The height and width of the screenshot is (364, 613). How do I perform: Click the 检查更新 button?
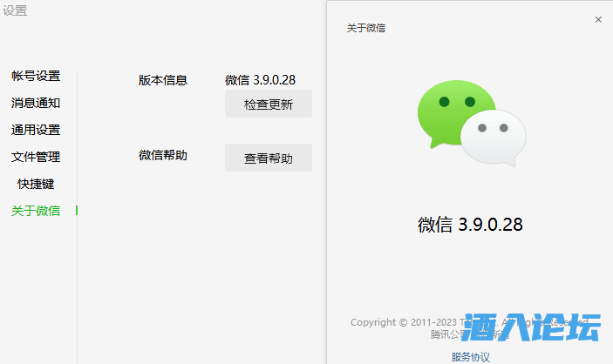point(269,104)
